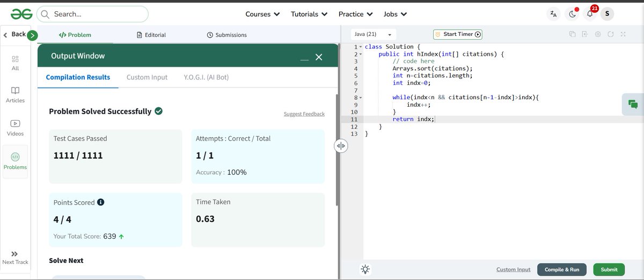Screen dimensions: 644x280
Task: Open the Jobs dropdown menu
Action: [395, 14]
